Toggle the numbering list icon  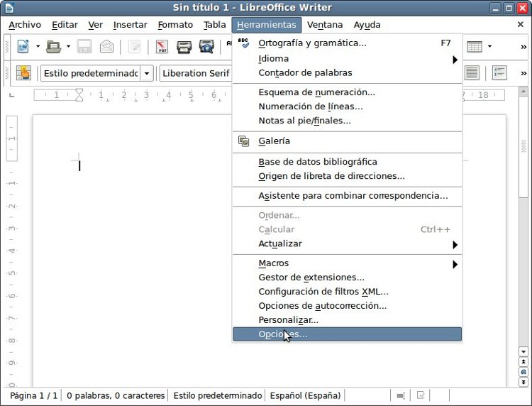(x=499, y=73)
